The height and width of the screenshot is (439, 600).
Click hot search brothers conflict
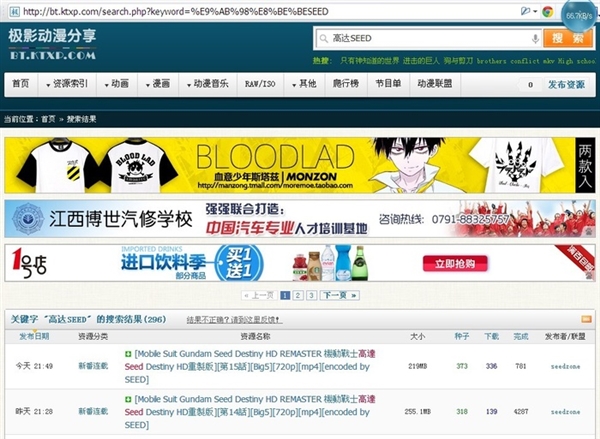coord(508,61)
